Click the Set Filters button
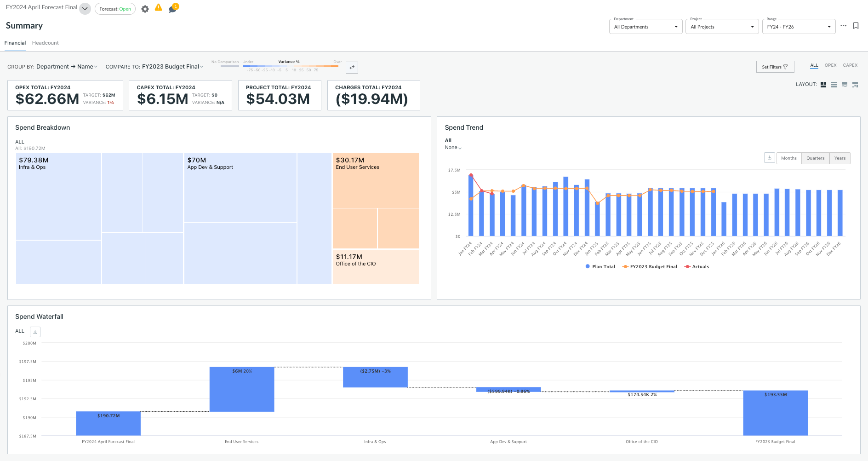 pyautogui.click(x=775, y=67)
